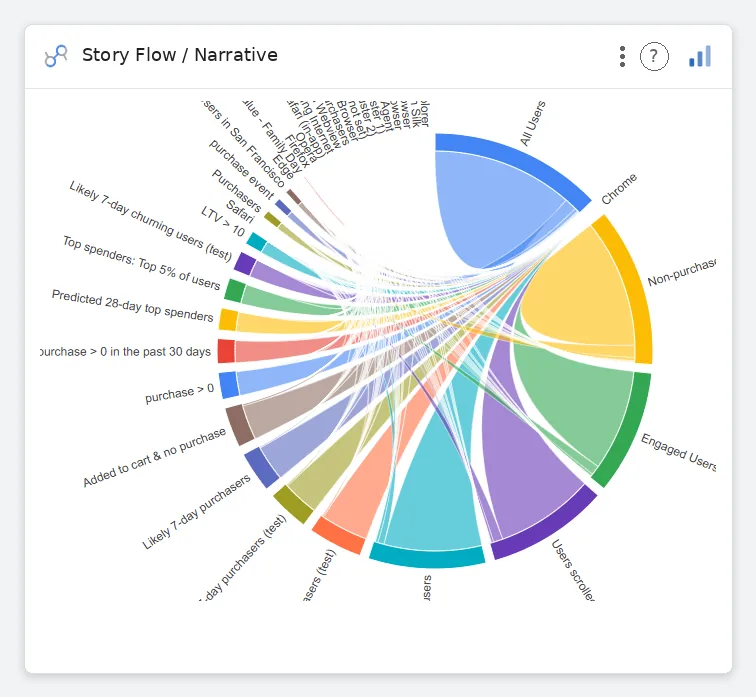756x697 pixels.
Task: Click the purchase > 0 label
Action: (x=179, y=393)
